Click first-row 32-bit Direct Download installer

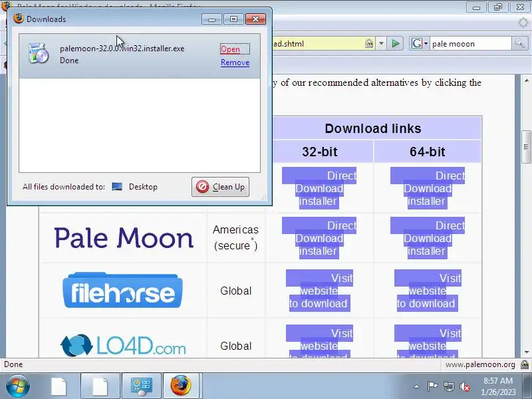point(319,188)
